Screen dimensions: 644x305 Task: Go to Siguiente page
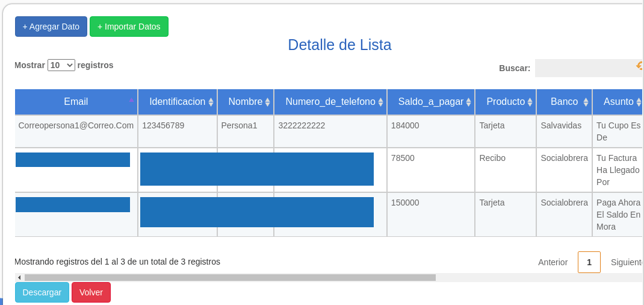pyautogui.click(x=627, y=262)
